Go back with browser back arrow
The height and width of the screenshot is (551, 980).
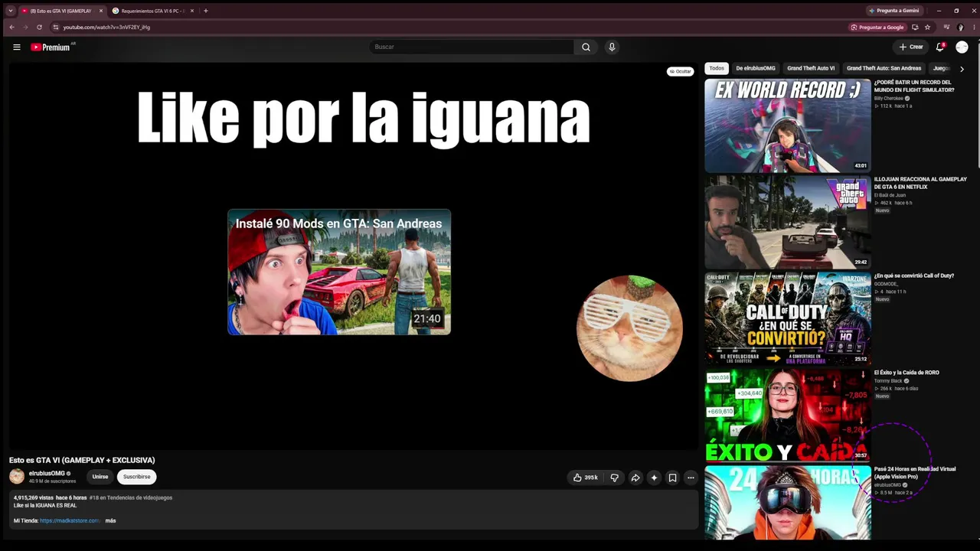[x=11, y=27]
